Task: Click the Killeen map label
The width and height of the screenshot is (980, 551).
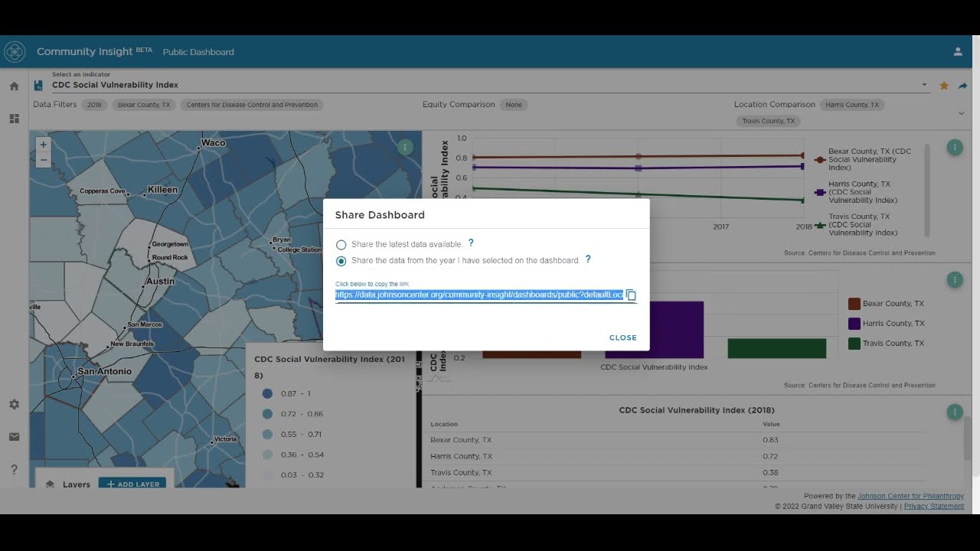Action: pos(162,189)
